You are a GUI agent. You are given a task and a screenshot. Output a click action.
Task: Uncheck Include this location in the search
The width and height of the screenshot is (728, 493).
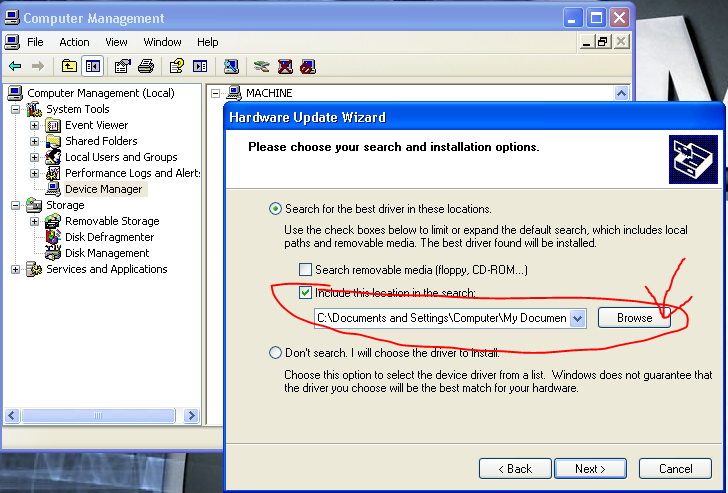[x=305, y=292]
